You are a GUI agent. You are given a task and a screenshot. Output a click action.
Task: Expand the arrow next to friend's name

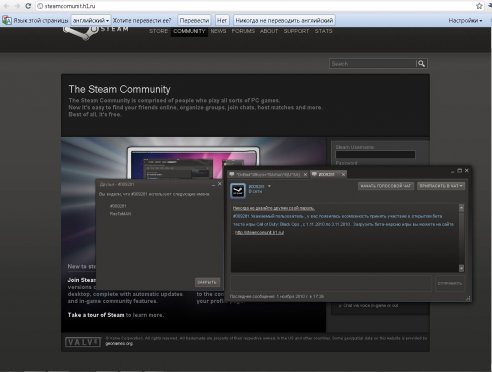(269, 186)
